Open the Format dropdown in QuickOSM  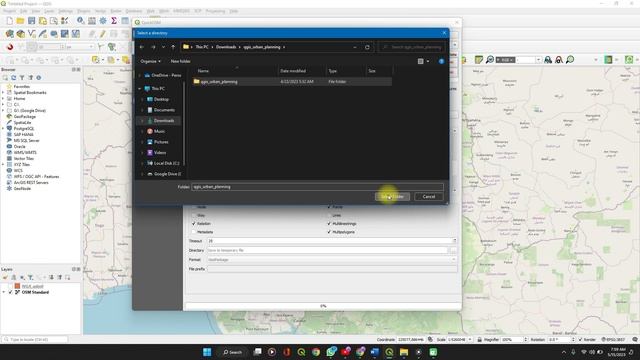(332, 260)
